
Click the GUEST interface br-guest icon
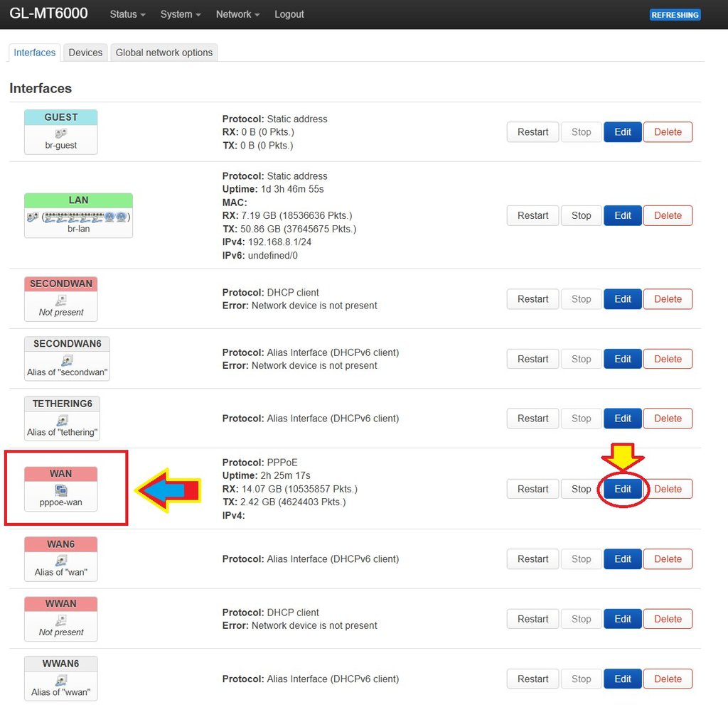tap(60, 133)
